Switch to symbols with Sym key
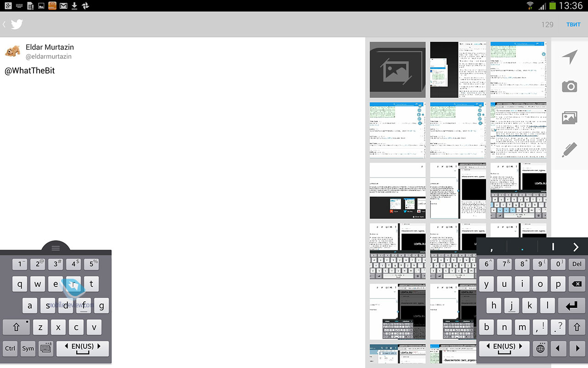Image resolution: width=588 pixels, height=368 pixels. click(x=28, y=348)
